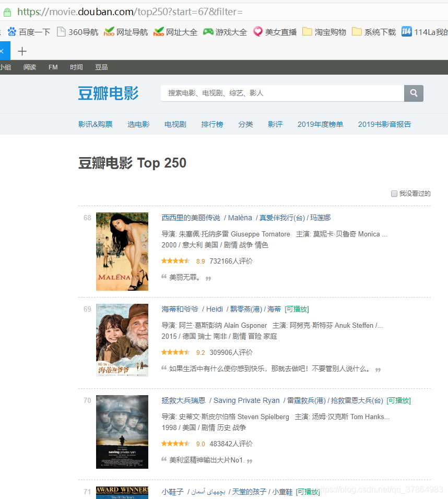This screenshot has height=499, width=448.
Task: Click the green secure padlock icon
Action: click(x=7, y=13)
